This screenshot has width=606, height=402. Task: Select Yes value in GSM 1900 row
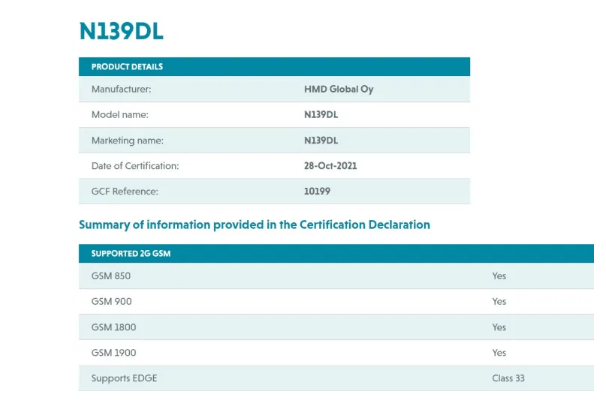(x=499, y=353)
